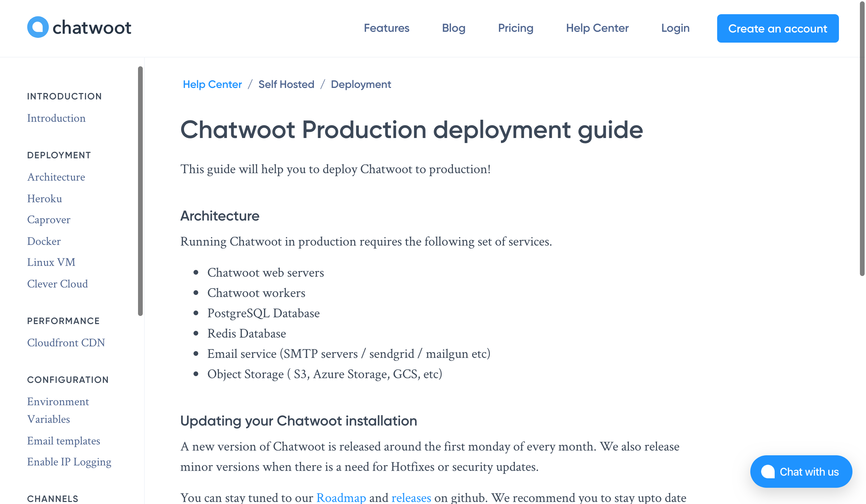Open Environment Variables sidebar link
866x504 pixels.
[58, 410]
